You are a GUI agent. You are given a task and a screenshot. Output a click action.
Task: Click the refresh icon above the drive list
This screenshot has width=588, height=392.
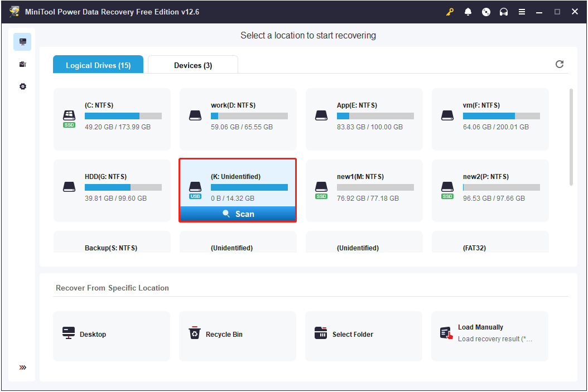click(560, 64)
